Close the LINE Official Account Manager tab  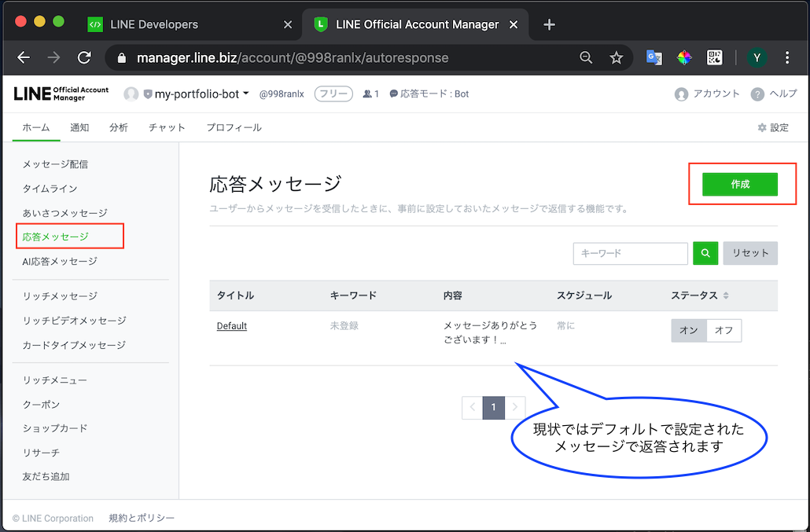click(x=514, y=25)
